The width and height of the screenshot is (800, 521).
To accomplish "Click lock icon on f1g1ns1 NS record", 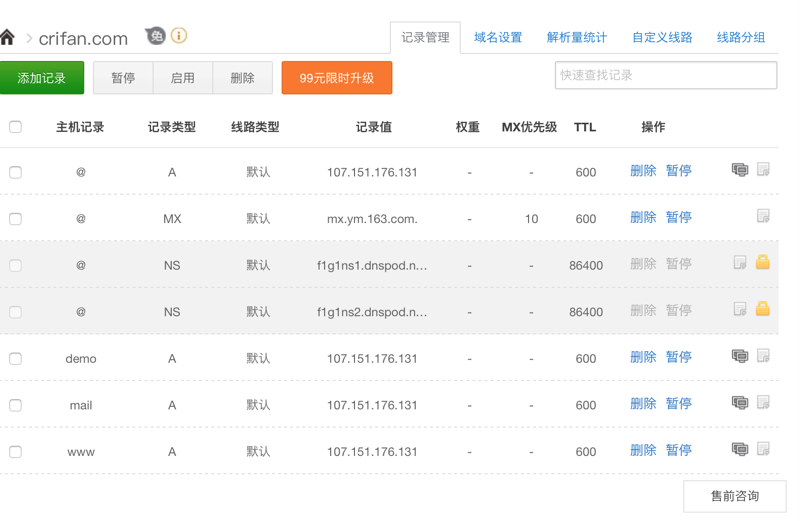I will click(763, 263).
